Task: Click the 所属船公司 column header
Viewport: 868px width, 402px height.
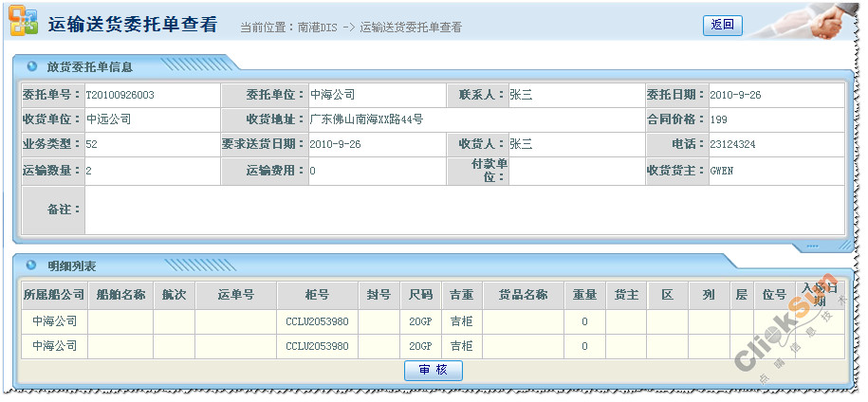Action: coord(54,295)
